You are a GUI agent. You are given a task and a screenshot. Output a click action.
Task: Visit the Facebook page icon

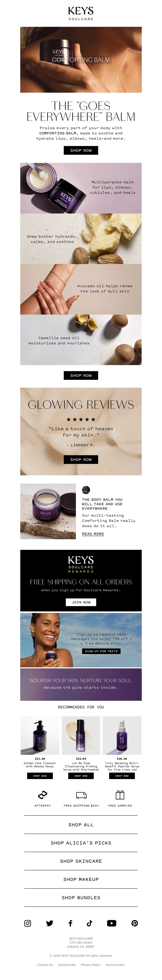70,923
